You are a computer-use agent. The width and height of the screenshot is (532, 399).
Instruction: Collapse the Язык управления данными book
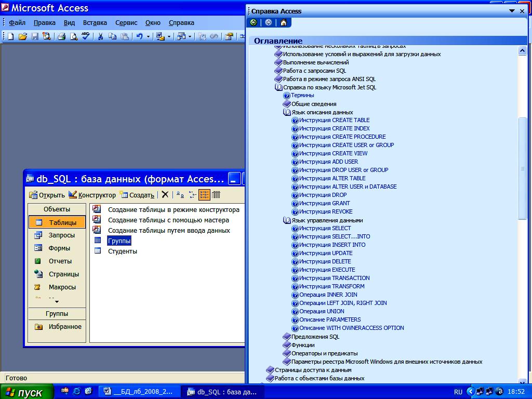click(287, 220)
